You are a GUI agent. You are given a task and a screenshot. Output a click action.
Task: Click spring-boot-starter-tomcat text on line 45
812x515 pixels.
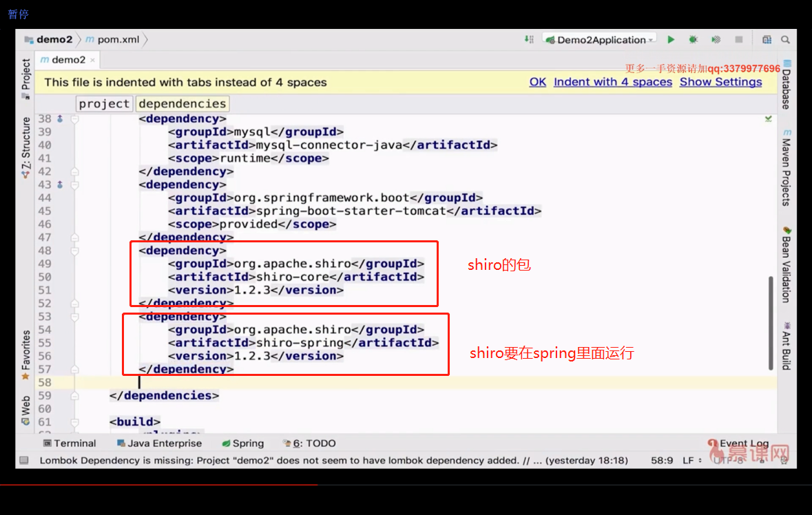coord(351,211)
